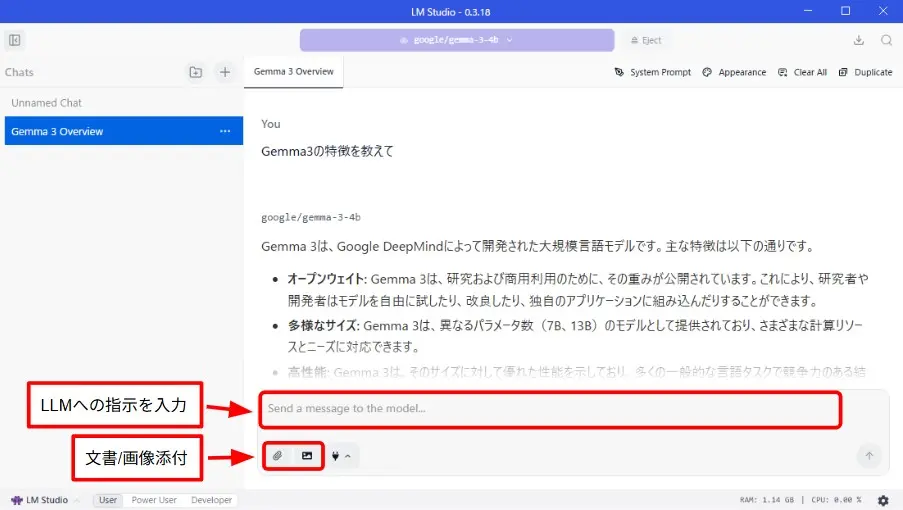Open the downloads icon
Screen dimensions: 903x510
point(859,40)
